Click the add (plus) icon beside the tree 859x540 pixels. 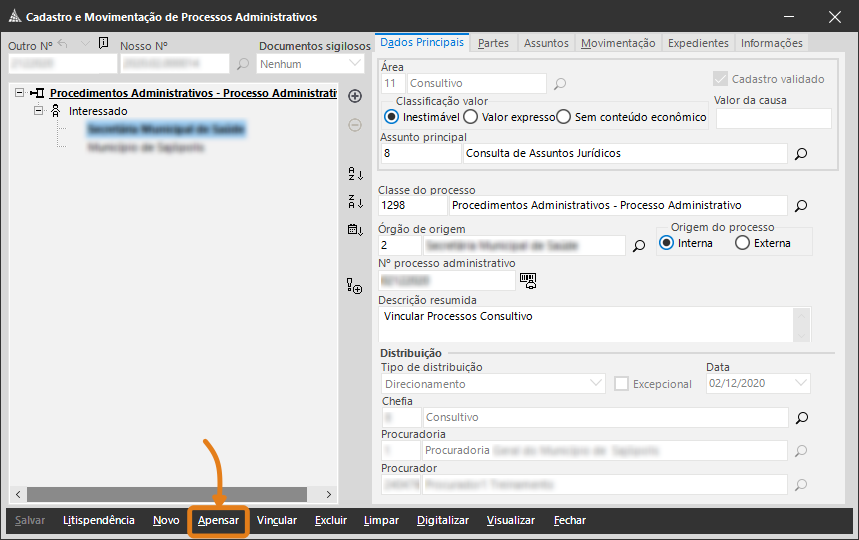point(354,96)
